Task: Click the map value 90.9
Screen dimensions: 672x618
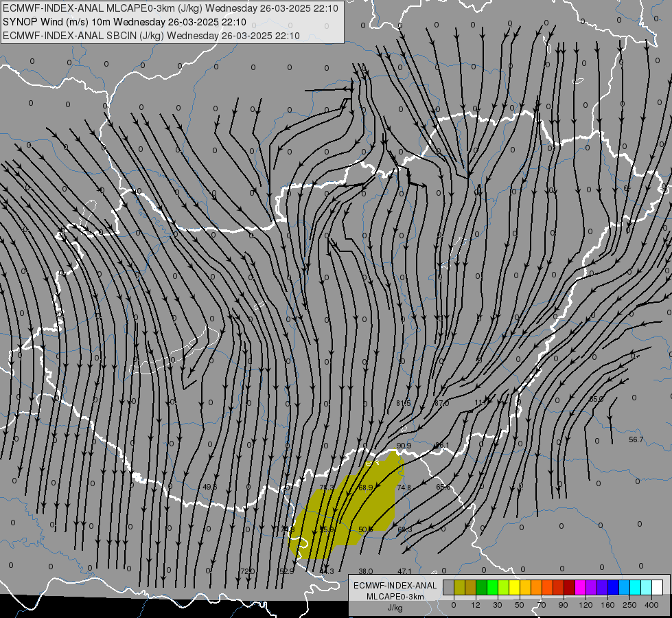Action: 404,446
